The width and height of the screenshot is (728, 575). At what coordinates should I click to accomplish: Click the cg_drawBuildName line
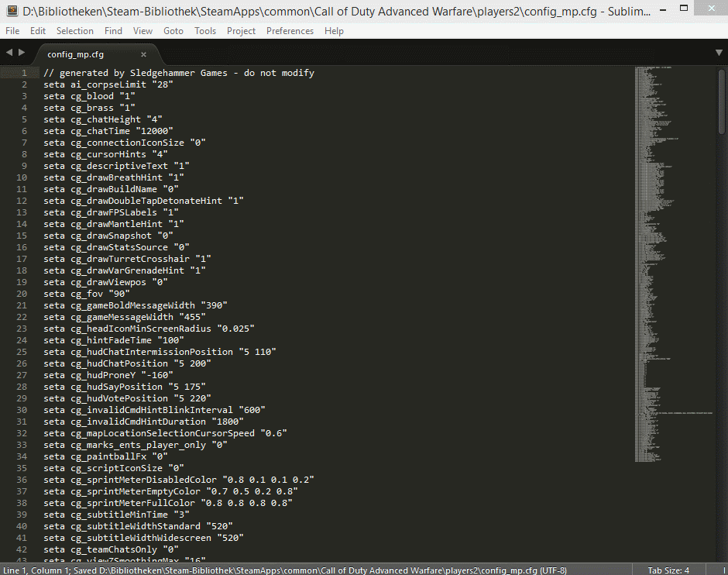tap(111, 189)
